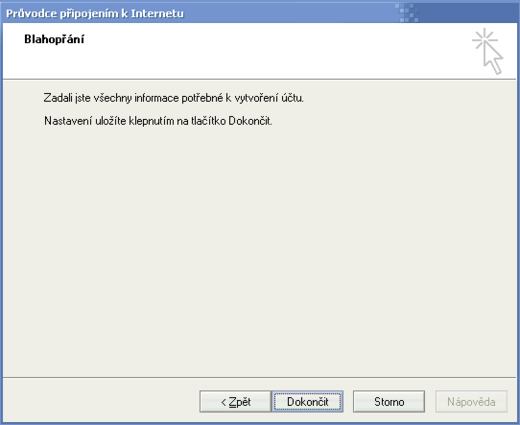Select the Průvodce připojením k Internetu title bar
Screen dimensions: 520x425
coord(260,13)
